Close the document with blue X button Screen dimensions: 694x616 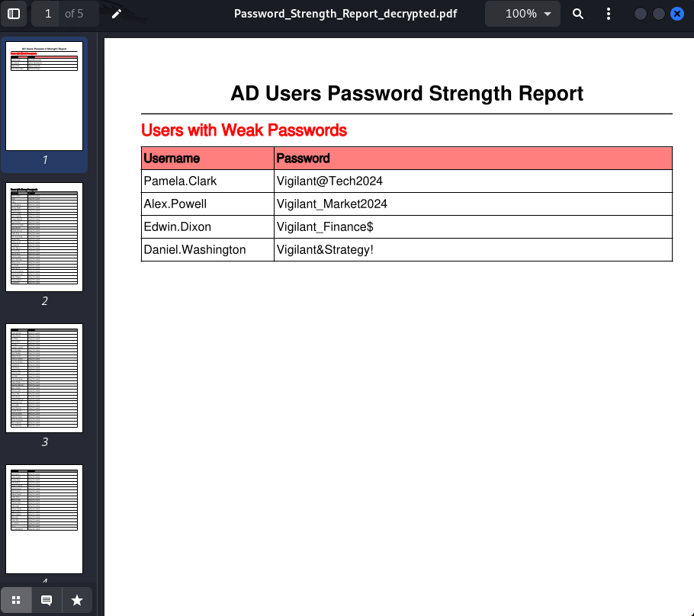pyautogui.click(x=677, y=14)
